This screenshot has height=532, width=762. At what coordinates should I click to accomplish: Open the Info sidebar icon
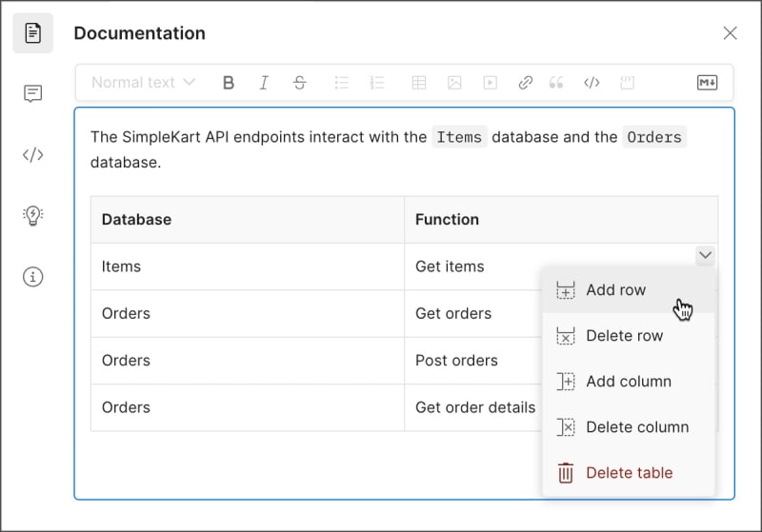pyautogui.click(x=33, y=277)
